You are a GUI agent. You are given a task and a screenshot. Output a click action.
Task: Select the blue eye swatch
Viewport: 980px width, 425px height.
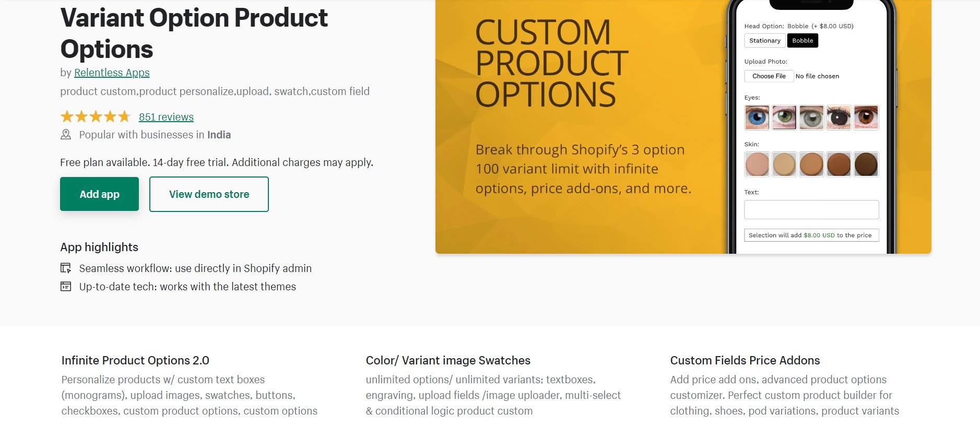tap(757, 117)
